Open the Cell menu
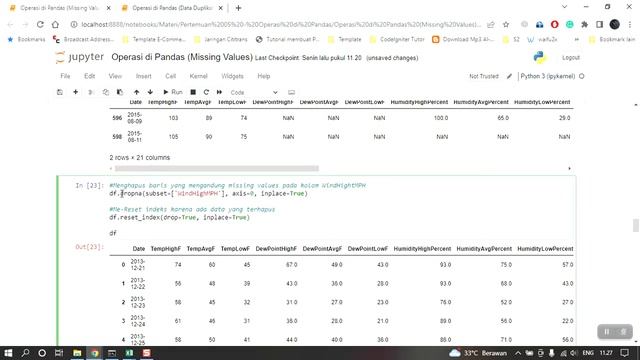640x360 pixels. (x=171, y=76)
